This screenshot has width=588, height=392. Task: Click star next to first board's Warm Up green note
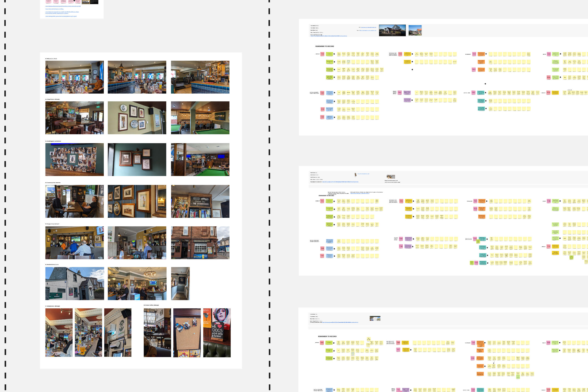pos(334,54)
